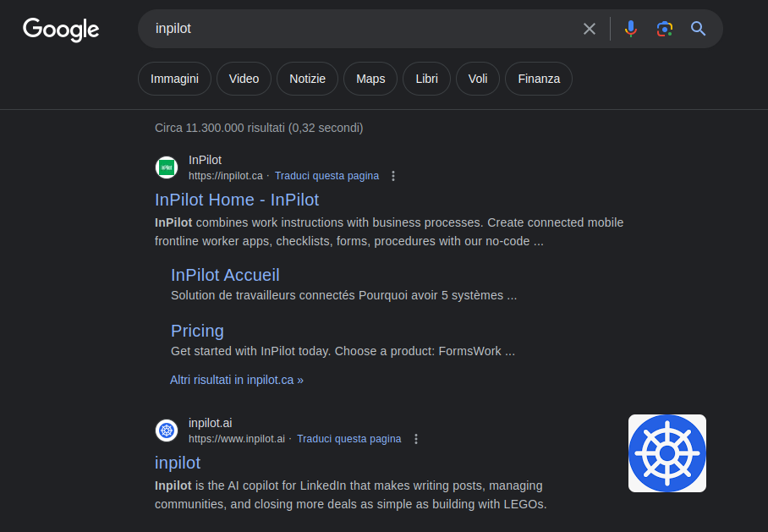This screenshot has width=768, height=532.
Task: Open three-dot menu for inpilot.ca result
Action: 393,176
